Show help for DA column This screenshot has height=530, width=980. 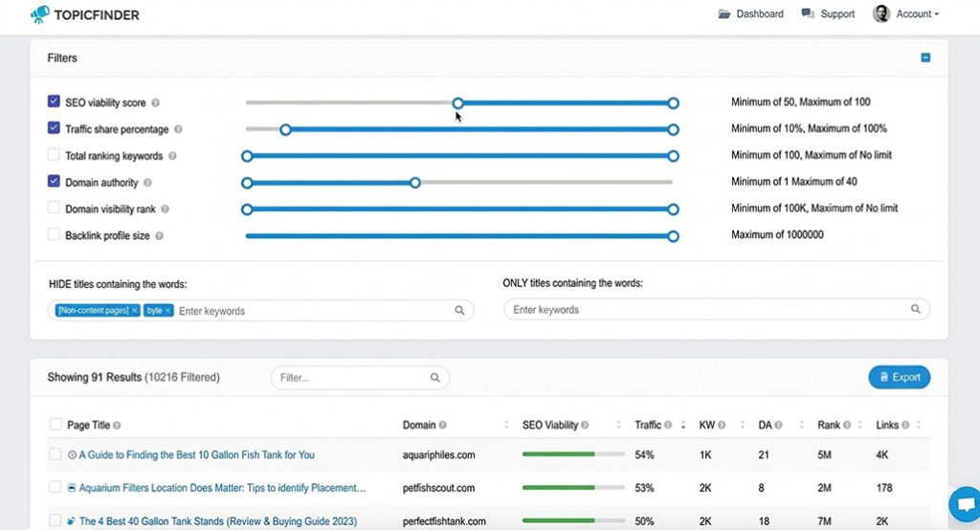(x=778, y=425)
